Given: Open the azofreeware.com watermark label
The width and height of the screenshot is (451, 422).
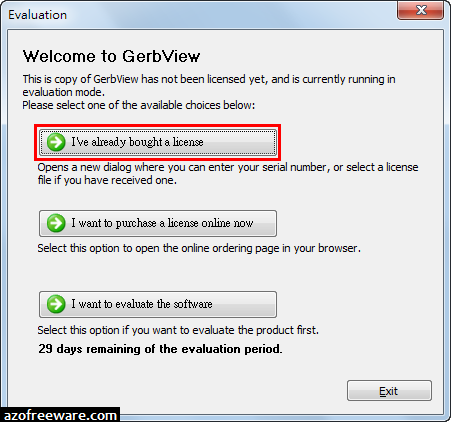Looking at the screenshot, I should [60, 415].
